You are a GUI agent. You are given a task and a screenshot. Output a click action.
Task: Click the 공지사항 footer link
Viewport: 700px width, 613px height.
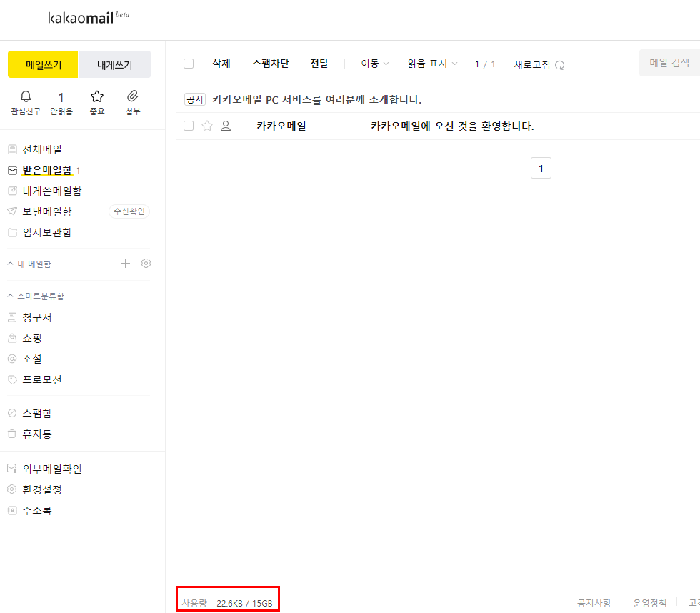pyautogui.click(x=594, y=603)
